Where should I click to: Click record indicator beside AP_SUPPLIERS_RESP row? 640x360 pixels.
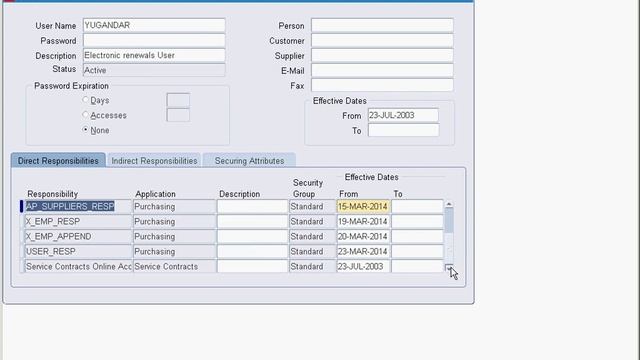(x=22, y=207)
